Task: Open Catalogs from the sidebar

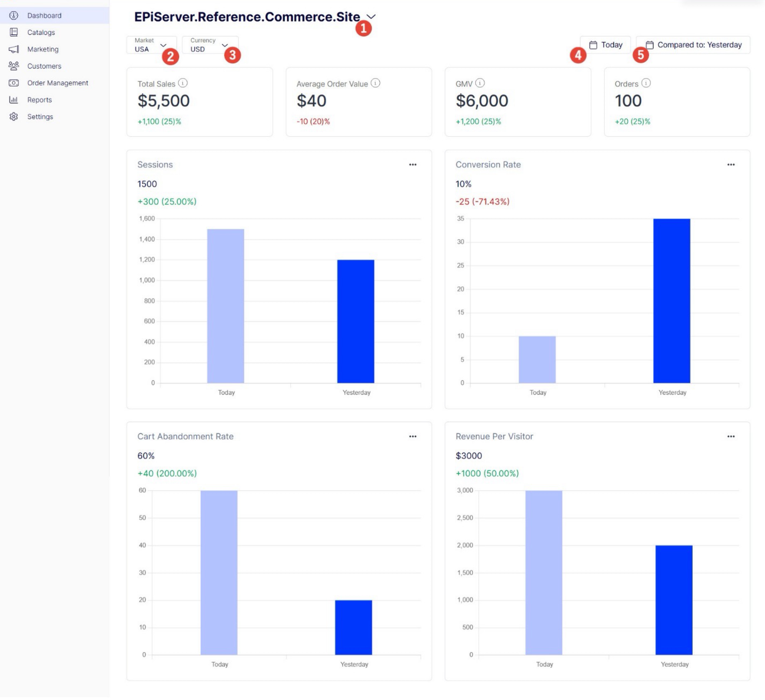Action: 55,32
